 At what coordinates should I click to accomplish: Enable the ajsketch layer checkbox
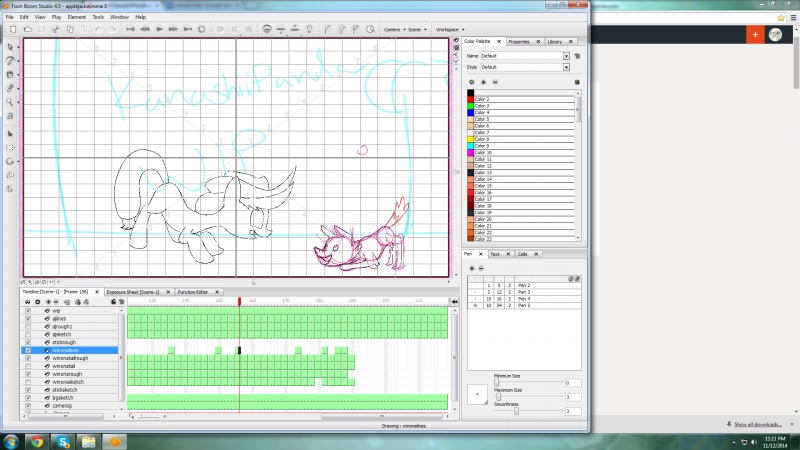click(28, 334)
